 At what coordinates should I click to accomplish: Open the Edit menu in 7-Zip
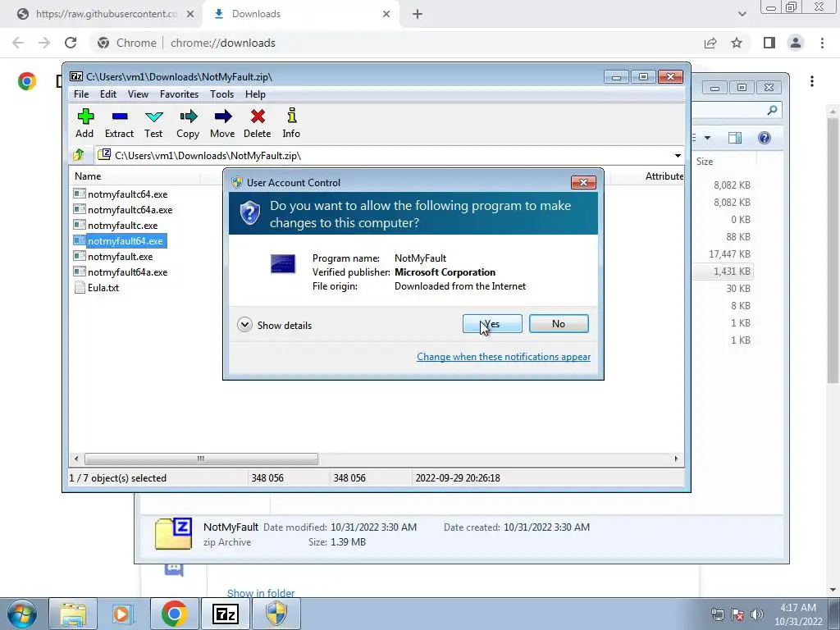[x=108, y=94]
